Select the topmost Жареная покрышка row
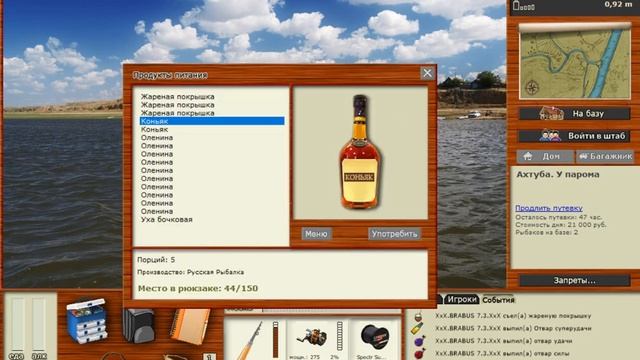 [x=212, y=97]
